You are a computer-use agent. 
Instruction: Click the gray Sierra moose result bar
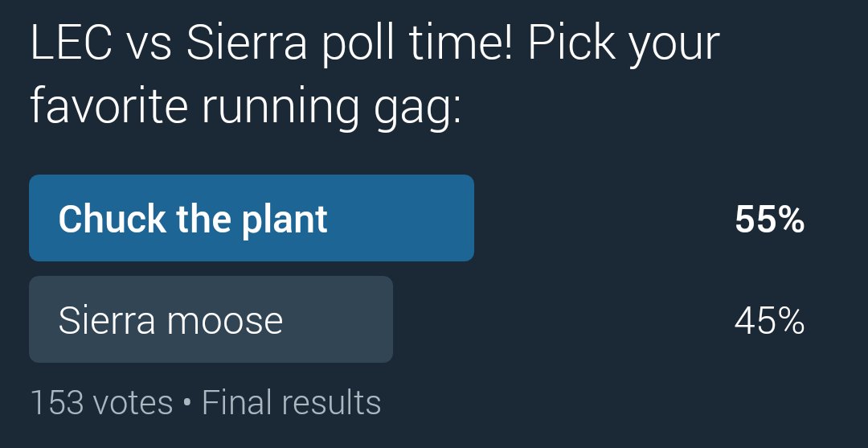click(x=211, y=319)
